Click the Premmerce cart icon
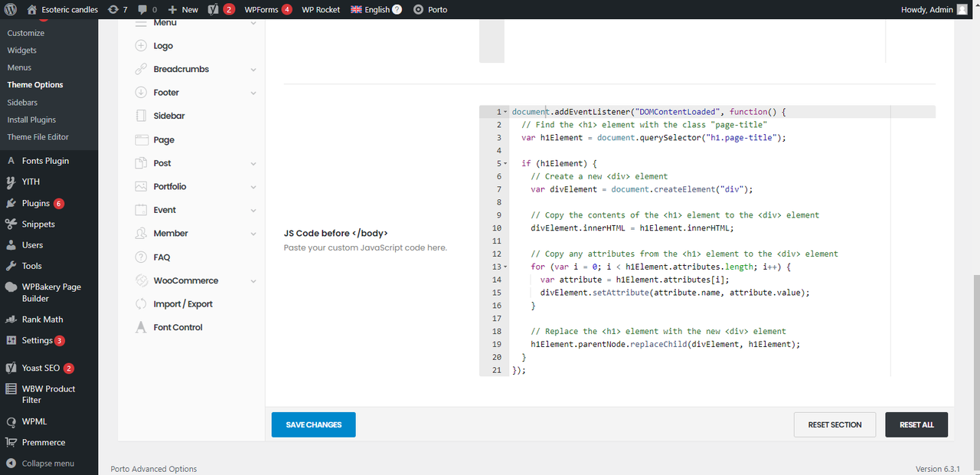 tap(11, 442)
